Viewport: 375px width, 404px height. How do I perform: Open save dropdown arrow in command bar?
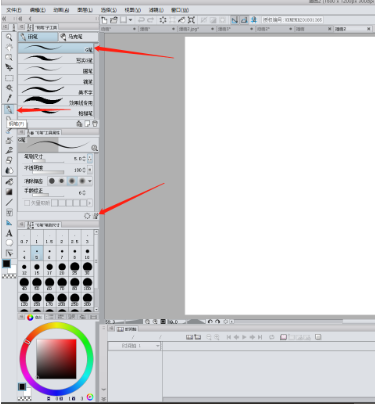(131, 20)
